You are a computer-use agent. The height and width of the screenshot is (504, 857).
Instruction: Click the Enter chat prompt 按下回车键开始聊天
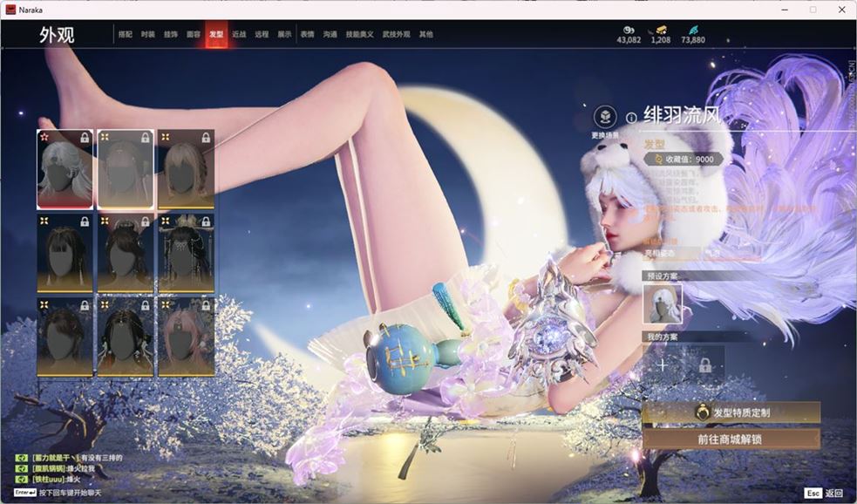58,493
